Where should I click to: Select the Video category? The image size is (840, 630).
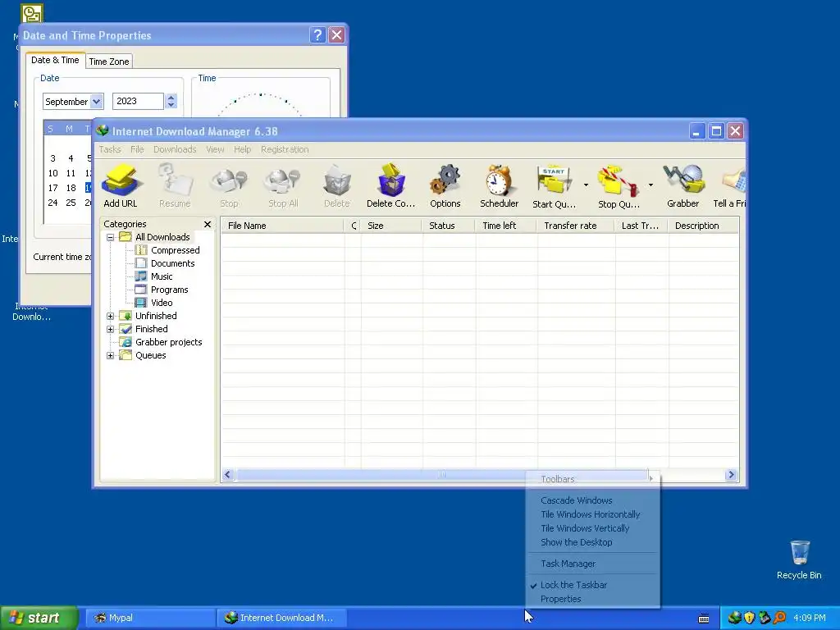point(162,303)
